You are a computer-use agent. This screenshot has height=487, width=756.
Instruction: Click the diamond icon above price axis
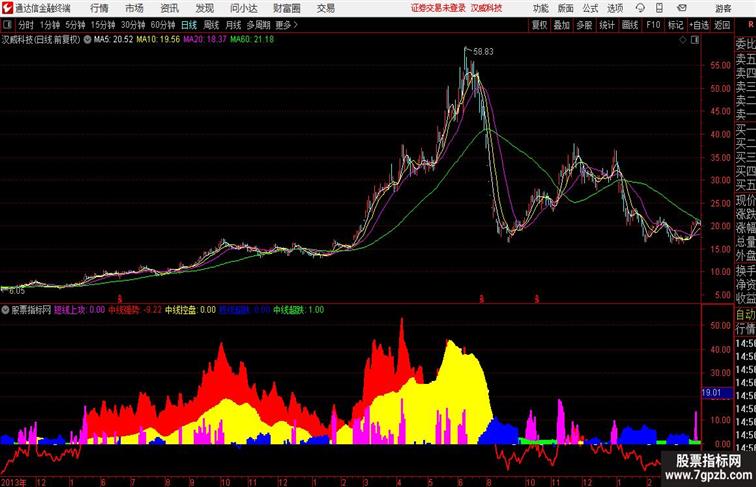[x=683, y=40]
